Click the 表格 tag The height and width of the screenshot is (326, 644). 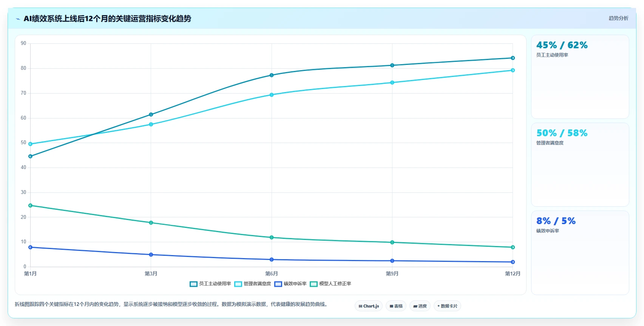click(396, 306)
